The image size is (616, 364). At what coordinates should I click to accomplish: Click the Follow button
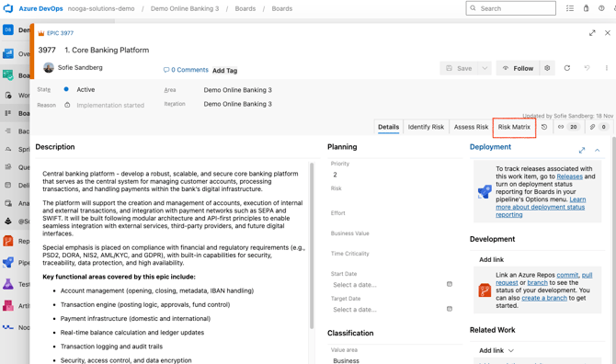519,68
